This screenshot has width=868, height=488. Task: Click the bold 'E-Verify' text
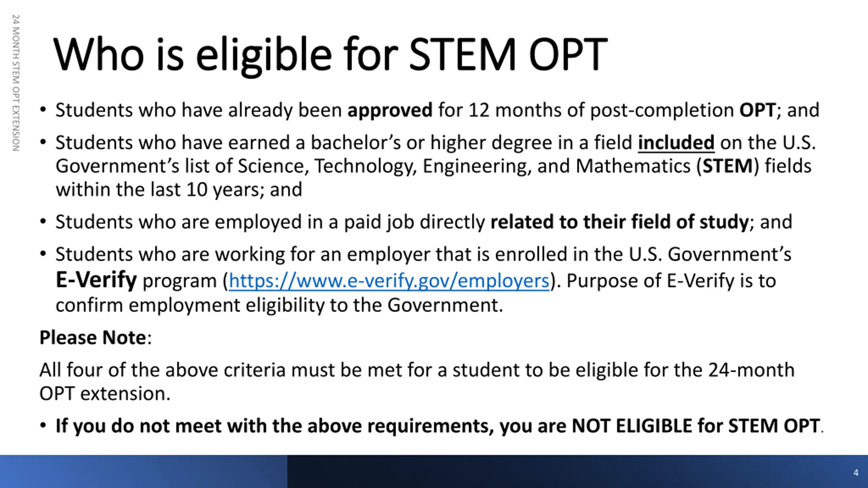tap(96, 280)
